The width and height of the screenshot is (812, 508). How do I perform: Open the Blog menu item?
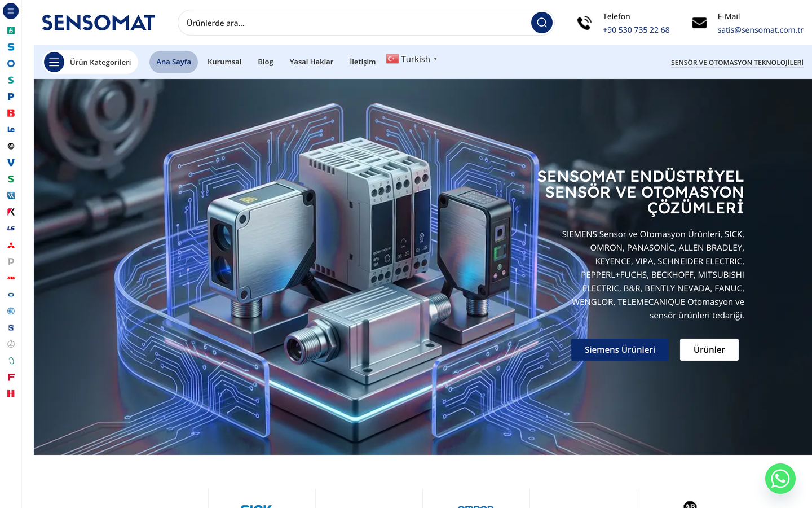click(266, 62)
